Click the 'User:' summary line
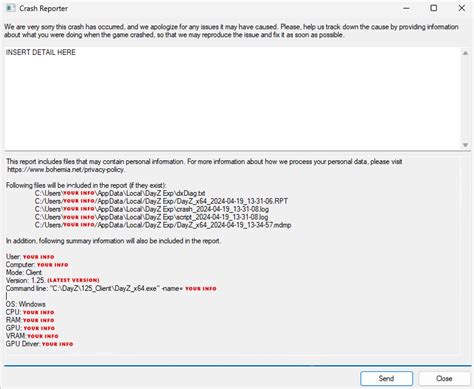 point(30,257)
